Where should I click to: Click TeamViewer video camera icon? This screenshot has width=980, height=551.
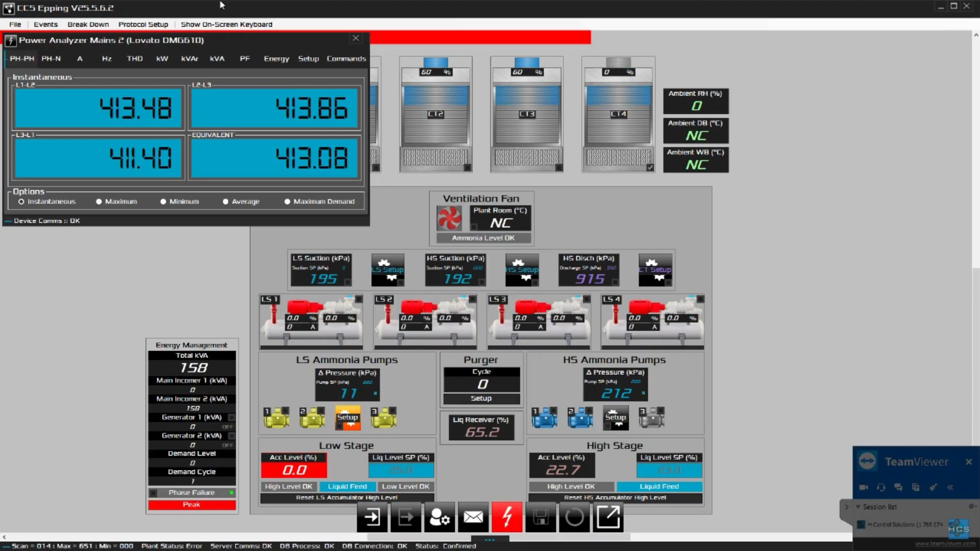(864, 487)
